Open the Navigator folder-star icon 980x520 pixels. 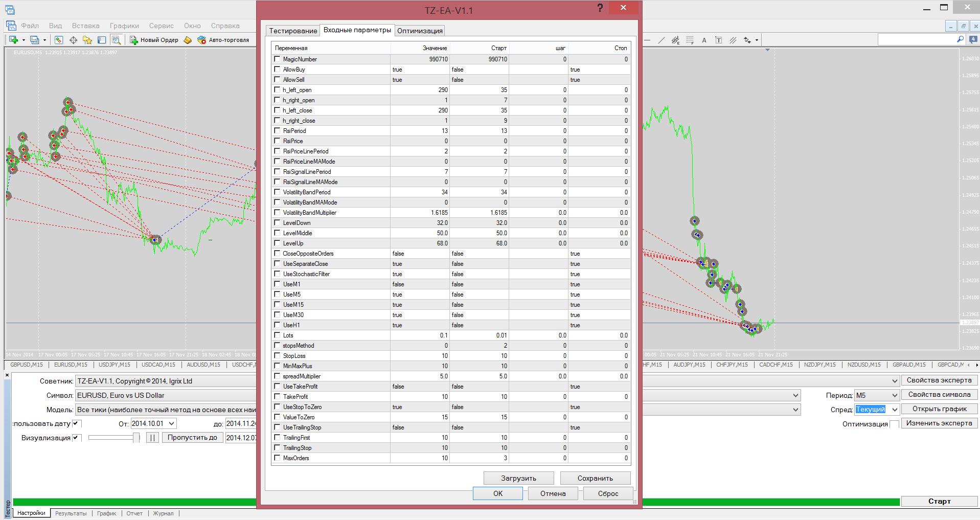tap(87, 40)
